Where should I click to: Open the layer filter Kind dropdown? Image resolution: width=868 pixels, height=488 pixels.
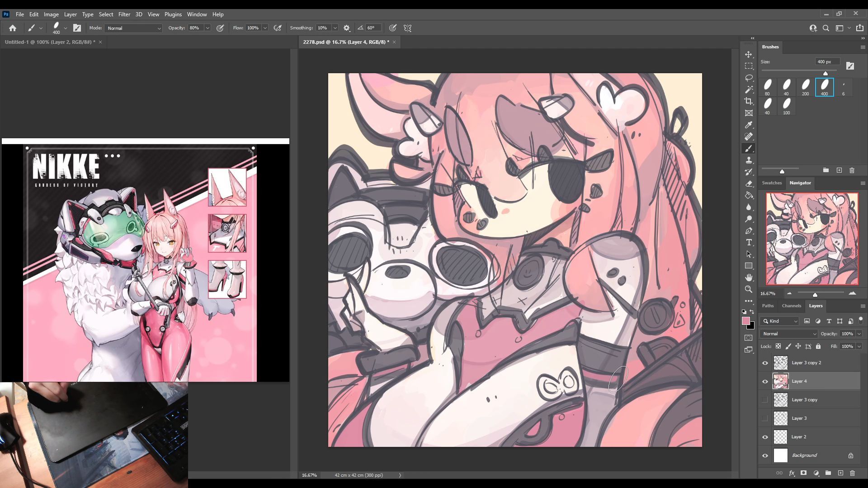780,321
